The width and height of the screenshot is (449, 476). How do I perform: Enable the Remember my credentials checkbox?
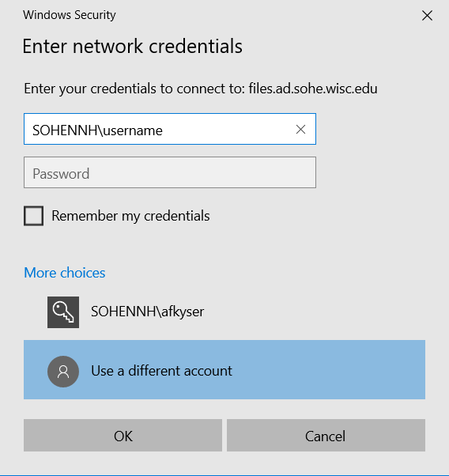pyautogui.click(x=34, y=216)
